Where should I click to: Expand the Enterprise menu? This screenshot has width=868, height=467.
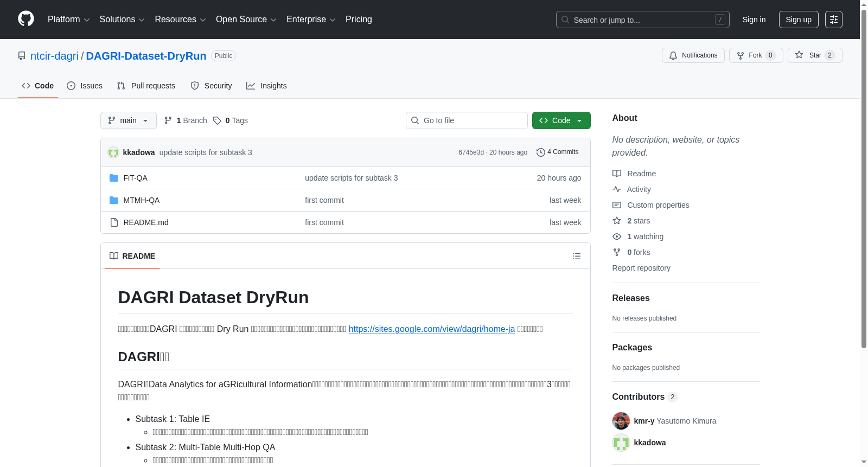click(x=311, y=20)
